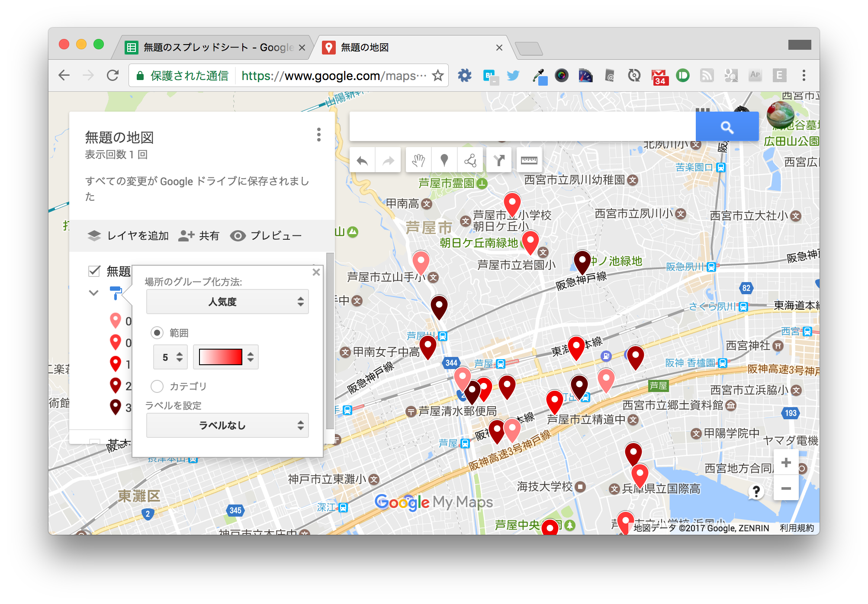This screenshot has width=868, height=604.
Task: Select the add marker tool
Action: pos(444,161)
